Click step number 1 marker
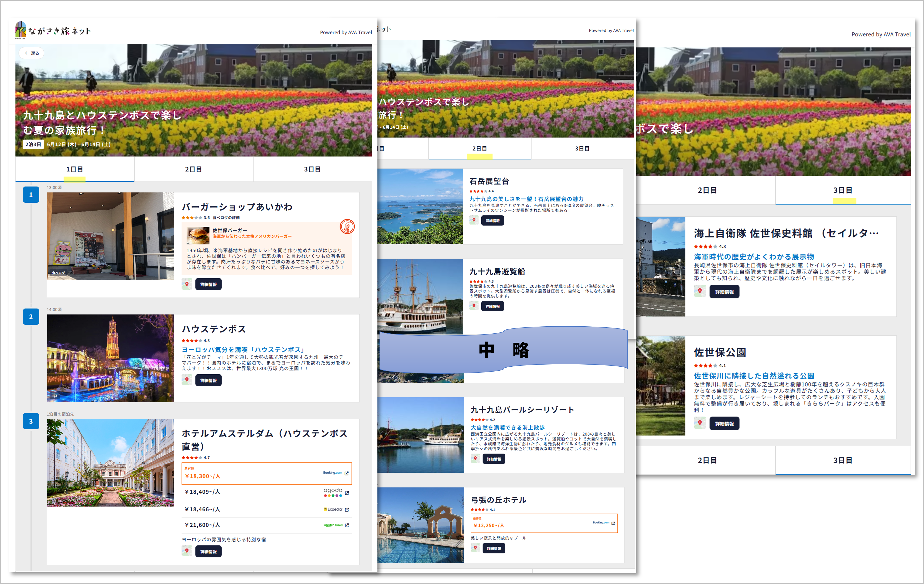 coord(31,195)
